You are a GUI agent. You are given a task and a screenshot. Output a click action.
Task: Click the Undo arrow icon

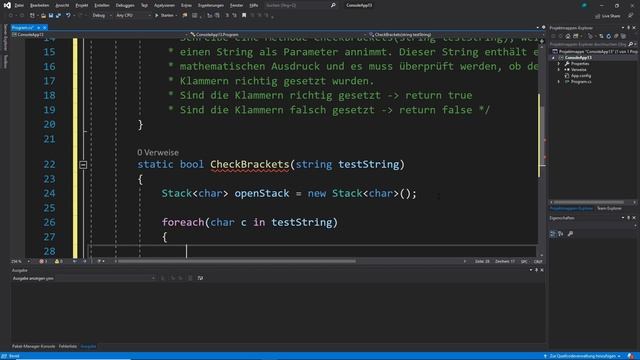68,16
